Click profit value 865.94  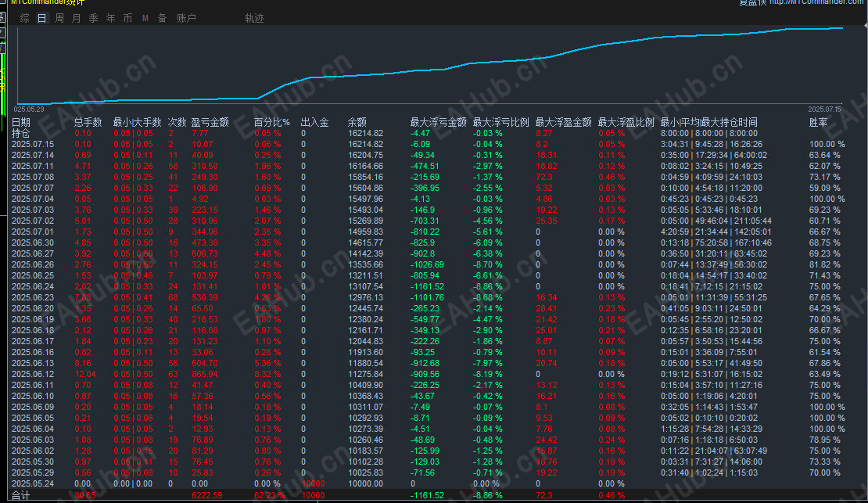pos(205,374)
